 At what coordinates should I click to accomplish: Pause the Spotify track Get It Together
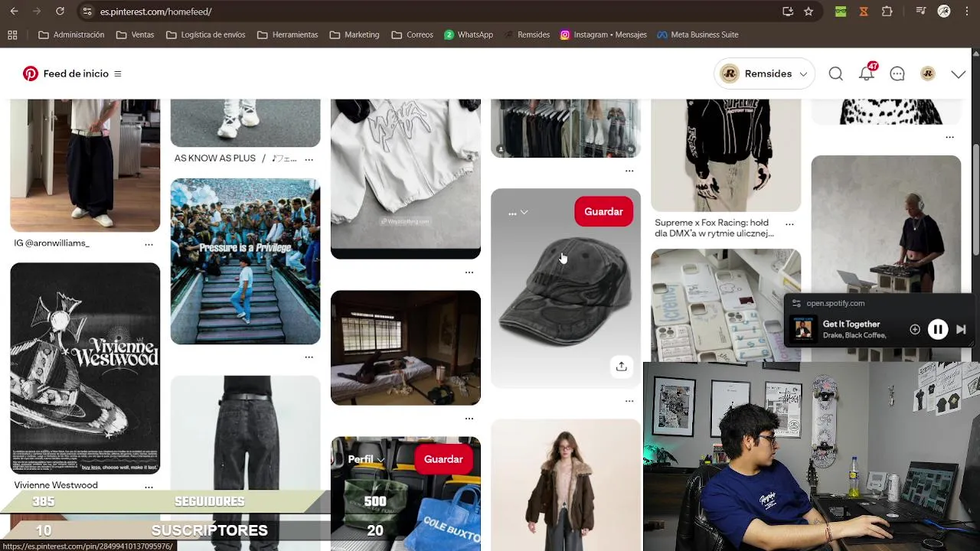click(x=938, y=329)
